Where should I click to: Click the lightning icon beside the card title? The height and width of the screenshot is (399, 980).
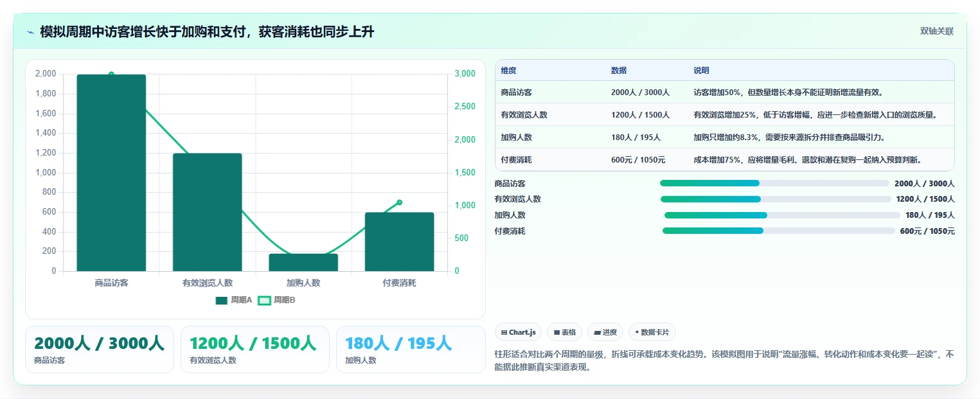(31, 32)
